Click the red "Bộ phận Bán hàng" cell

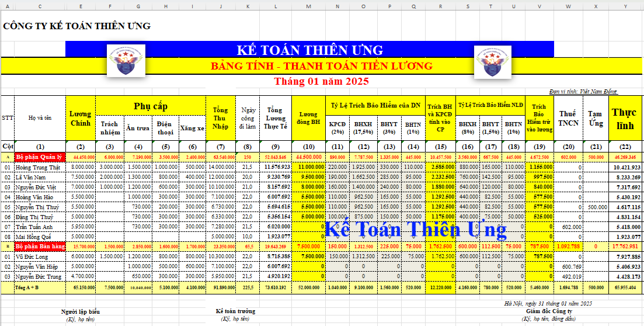40,246
